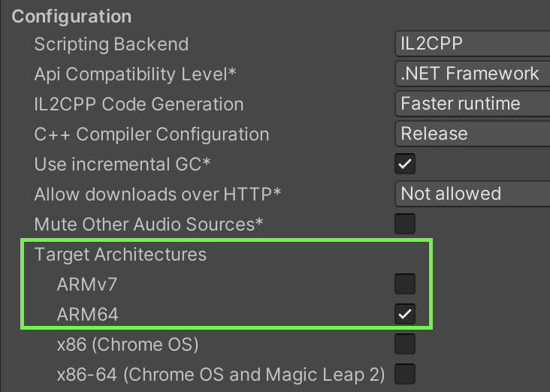This screenshot has height=392, width=550.
Task: Uncheck the ARM64 architecture checkbox
Action: 405,314
